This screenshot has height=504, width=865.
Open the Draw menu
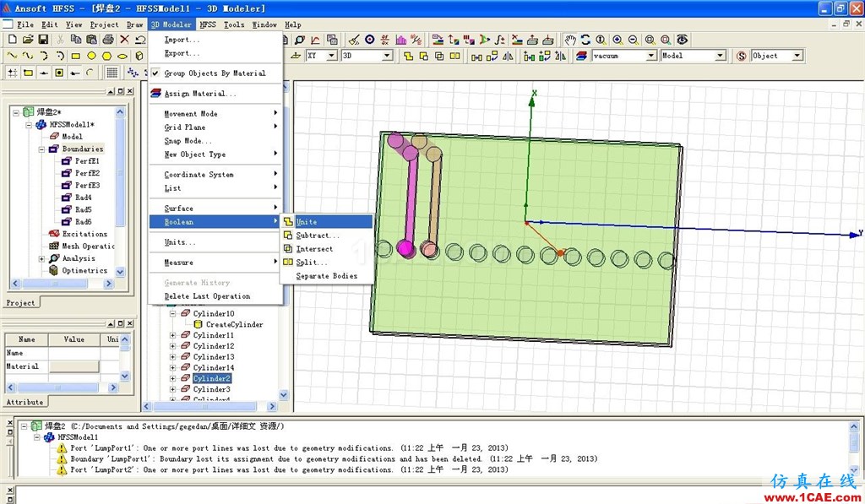(x=134, y=24)
